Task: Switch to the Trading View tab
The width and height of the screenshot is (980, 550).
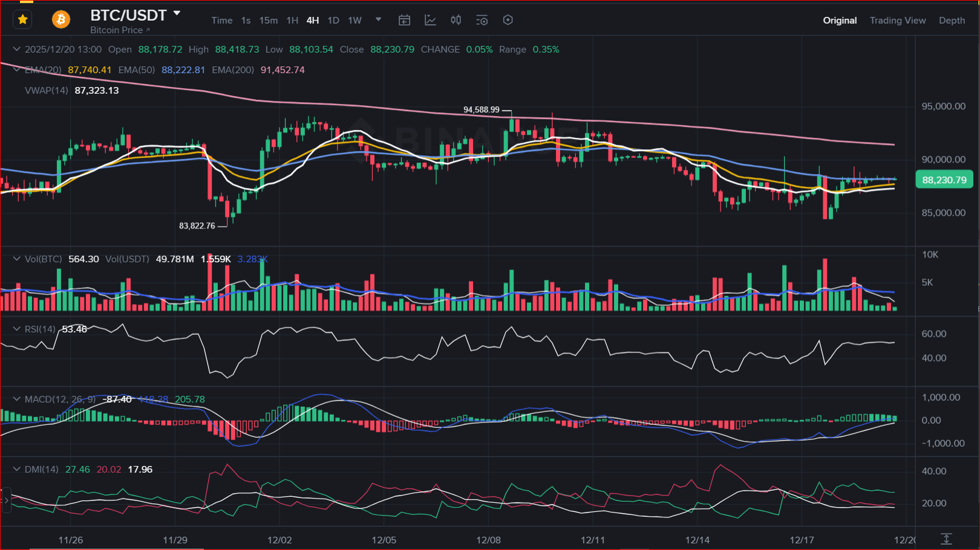Action: pyautogui.click(x=897, y=21)
